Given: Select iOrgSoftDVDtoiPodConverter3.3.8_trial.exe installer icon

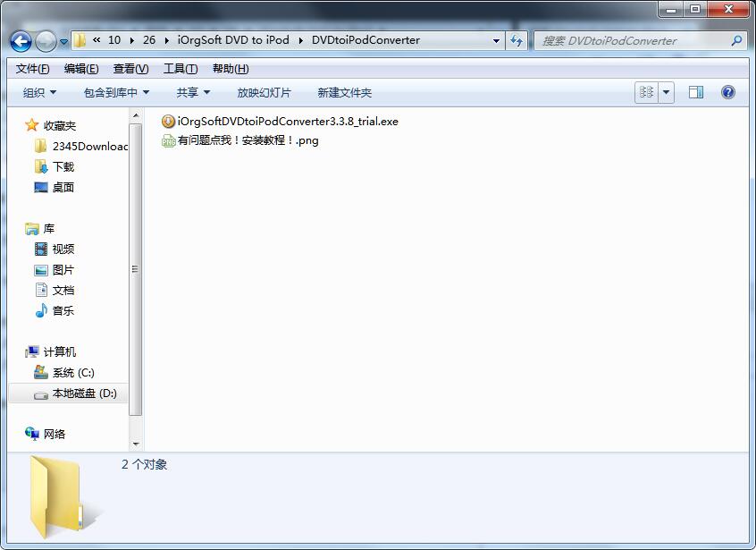Looking at the screenshot, I should click(x=168, y=121).
